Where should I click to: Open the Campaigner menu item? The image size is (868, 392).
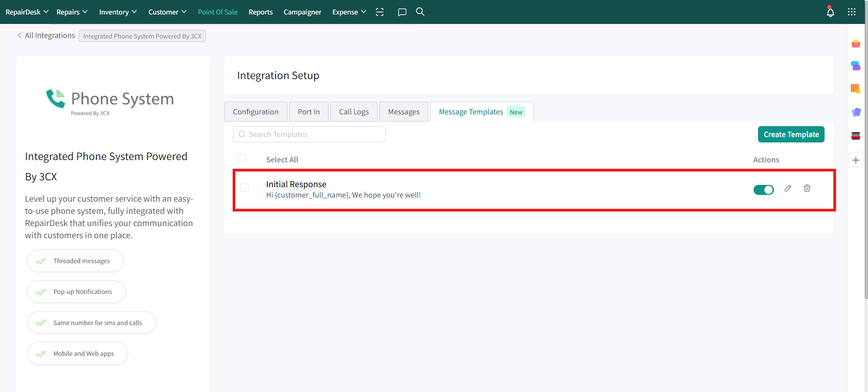click(x=302, y=12)
